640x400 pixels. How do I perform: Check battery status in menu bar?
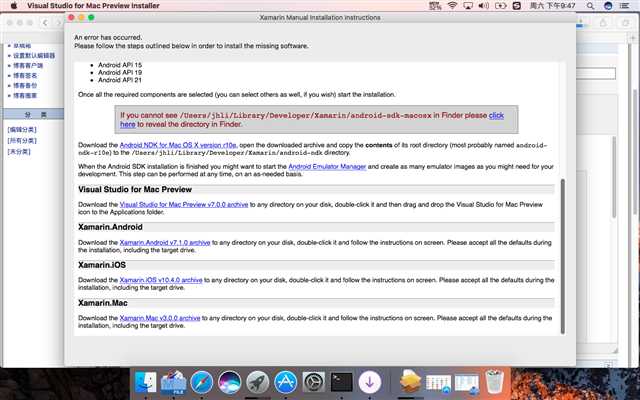pyautogui.click(x=500, y=6)
